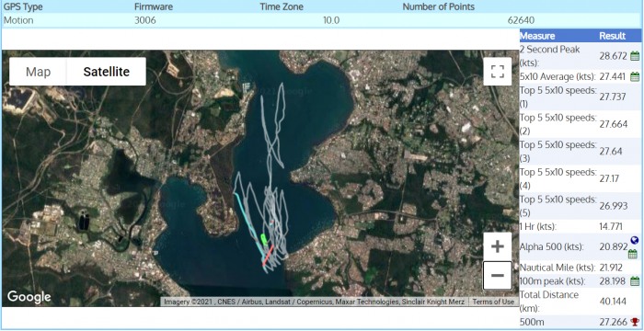The height and width of the screenshot is (331, 644).
Task: Open calendar icon next to 2 Second Peak
Action: click(x=635, y=56)
